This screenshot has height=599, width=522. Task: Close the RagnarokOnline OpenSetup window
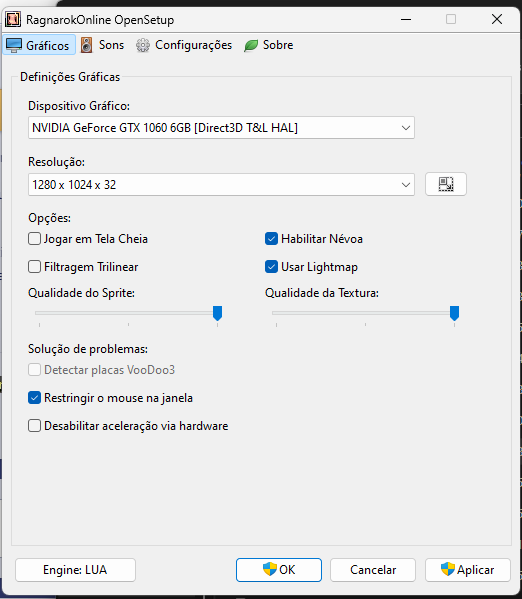coord(497,19)
